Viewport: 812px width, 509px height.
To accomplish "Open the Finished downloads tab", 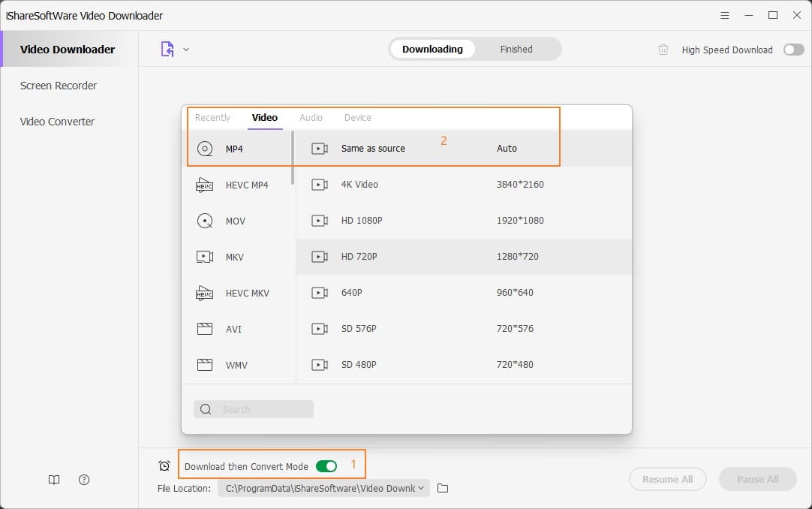I will (x=516, y=49).
